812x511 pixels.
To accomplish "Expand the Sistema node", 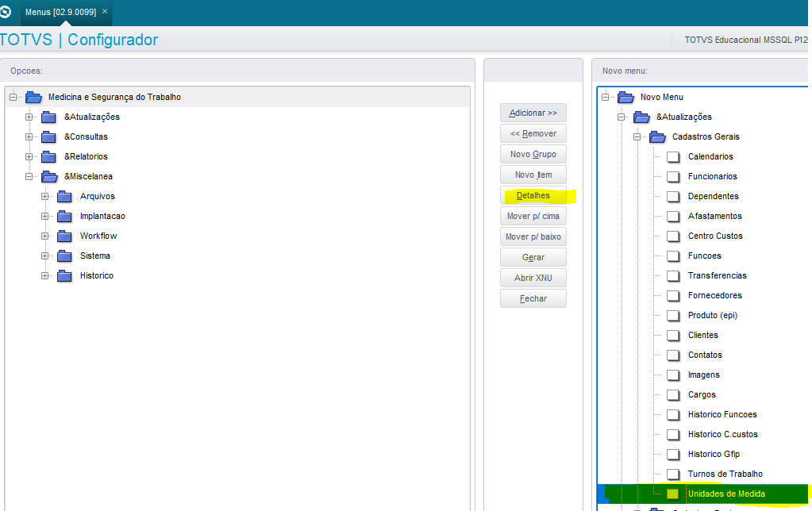I will click(x=45, y=255).
